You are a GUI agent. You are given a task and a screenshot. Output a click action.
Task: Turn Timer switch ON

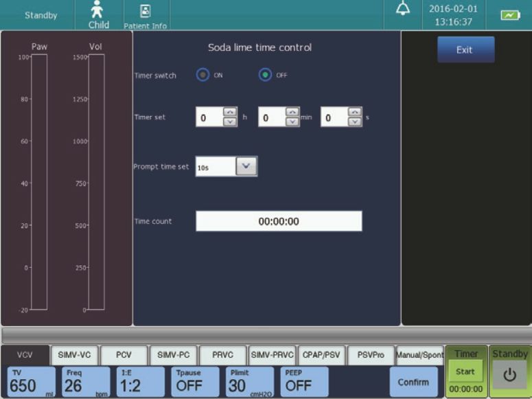(203, 76)
